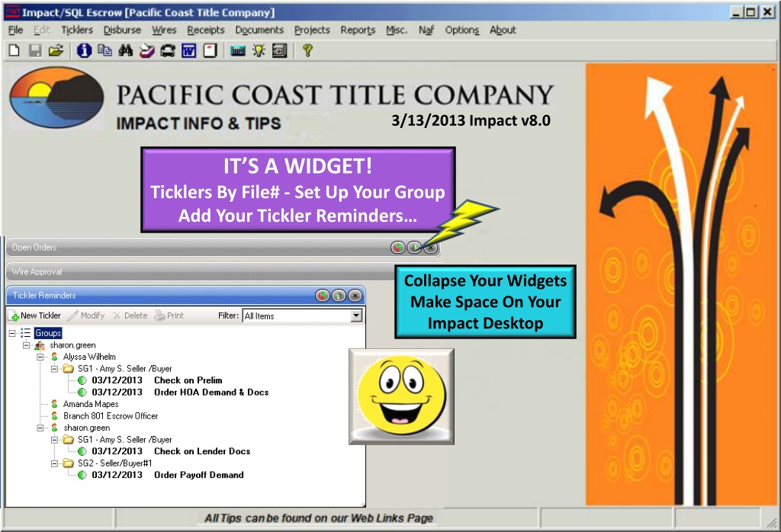Select the Groups tree item
This screenshot has width=781, height=532.
point(48,333)
